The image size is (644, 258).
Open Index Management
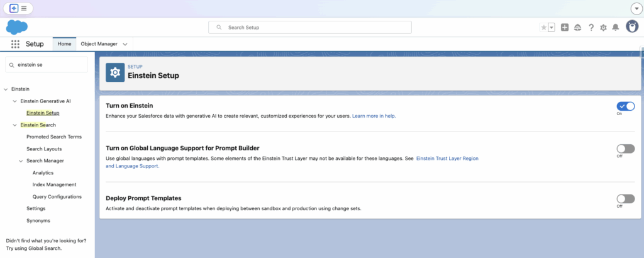(54, 185)
